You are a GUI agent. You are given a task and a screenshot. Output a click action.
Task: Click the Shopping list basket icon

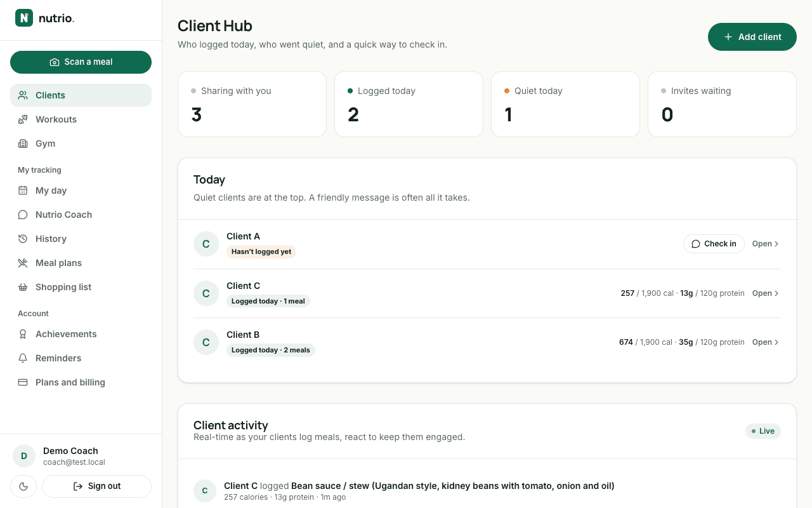pyautogui.click(x=23, y=287)
